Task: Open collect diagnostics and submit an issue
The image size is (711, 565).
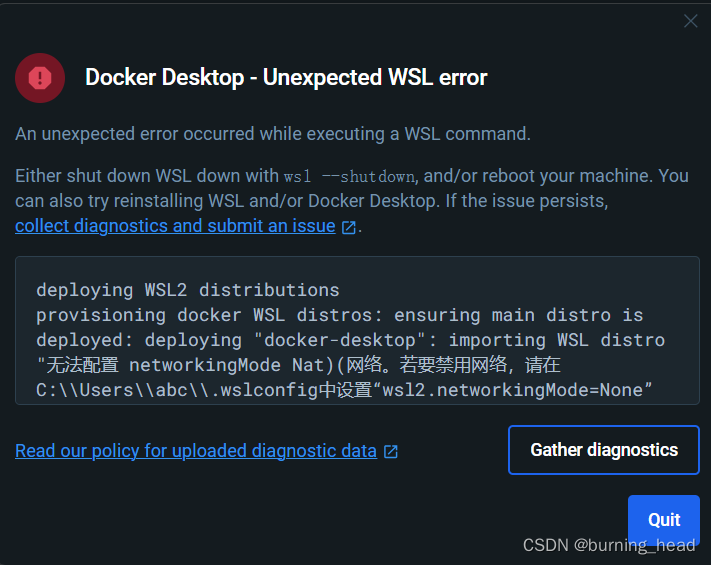Action: point(175,226)
